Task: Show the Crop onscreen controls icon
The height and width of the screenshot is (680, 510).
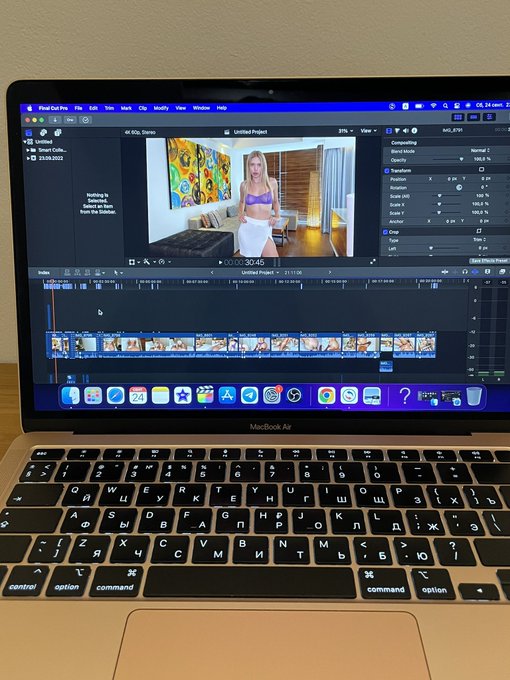Action: (479, 231)
